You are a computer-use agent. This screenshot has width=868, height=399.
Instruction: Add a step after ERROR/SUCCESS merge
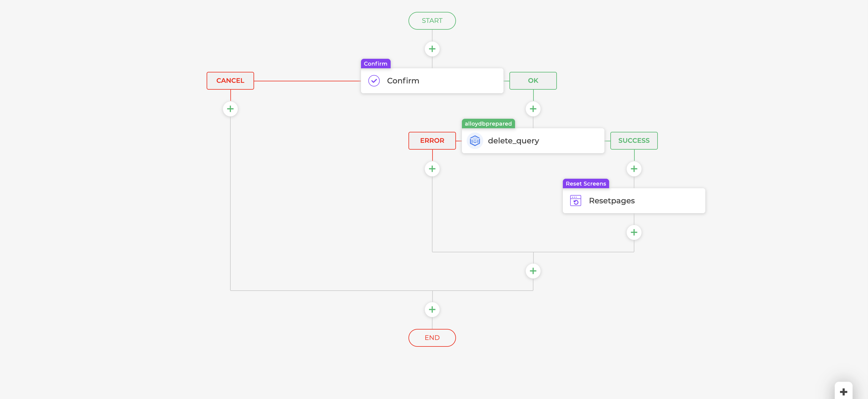533,271
